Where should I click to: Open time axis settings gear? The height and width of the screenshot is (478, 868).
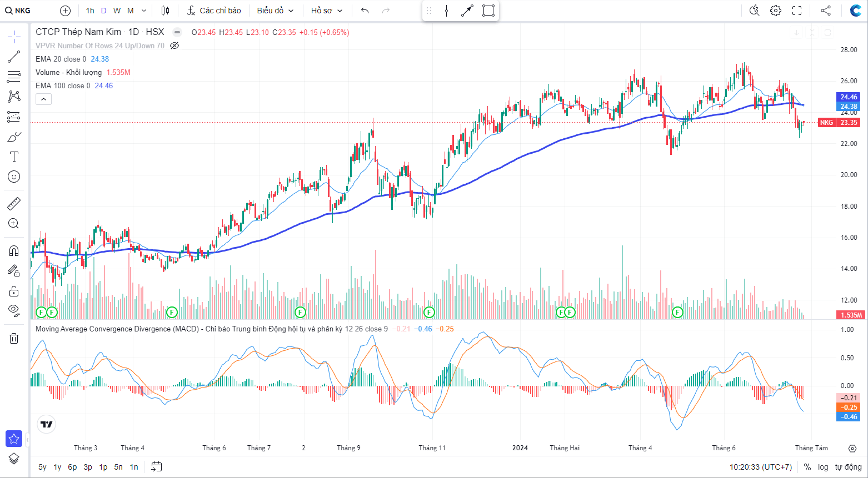(x=852, y=448)
